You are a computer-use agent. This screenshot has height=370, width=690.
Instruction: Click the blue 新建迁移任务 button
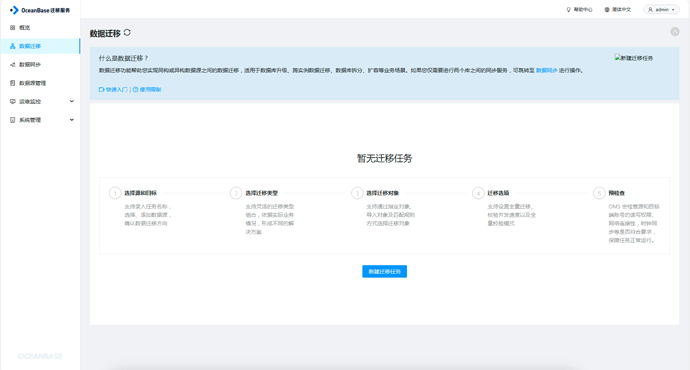[384, 271]
